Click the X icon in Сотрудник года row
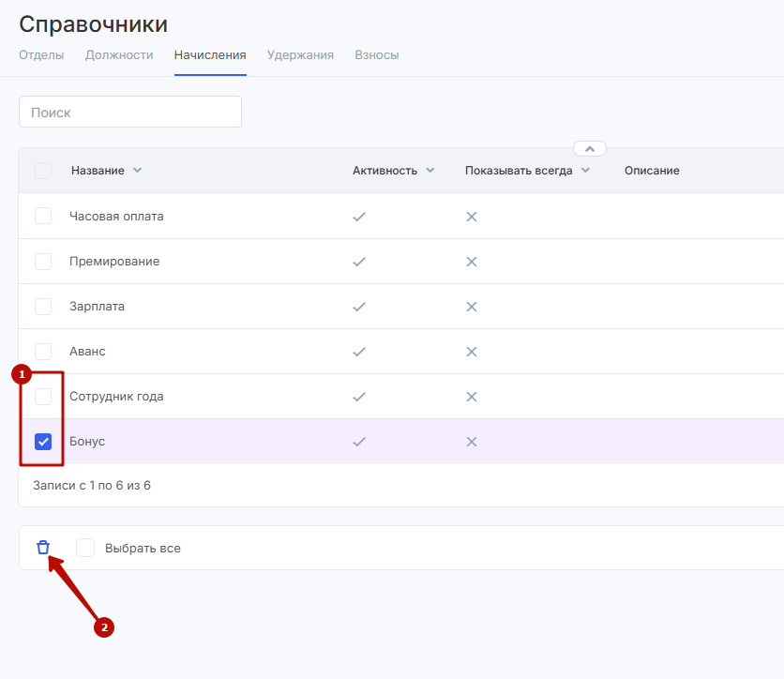This screenshot has width=784, height=679. pos(472,397)
